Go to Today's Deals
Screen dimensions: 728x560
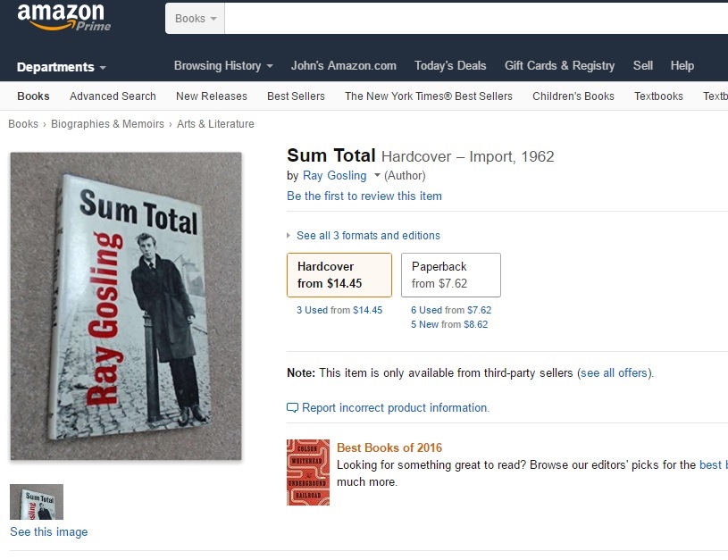[x=450, y=65]
